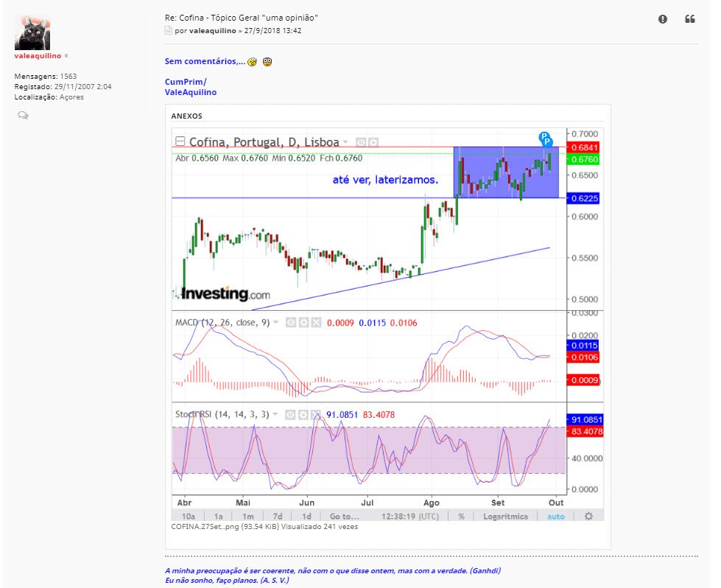Screen dimensions: 721x588
Task: Toggle the Logarítmica scale
Action: pyautogui.click(x=505, y=517)
